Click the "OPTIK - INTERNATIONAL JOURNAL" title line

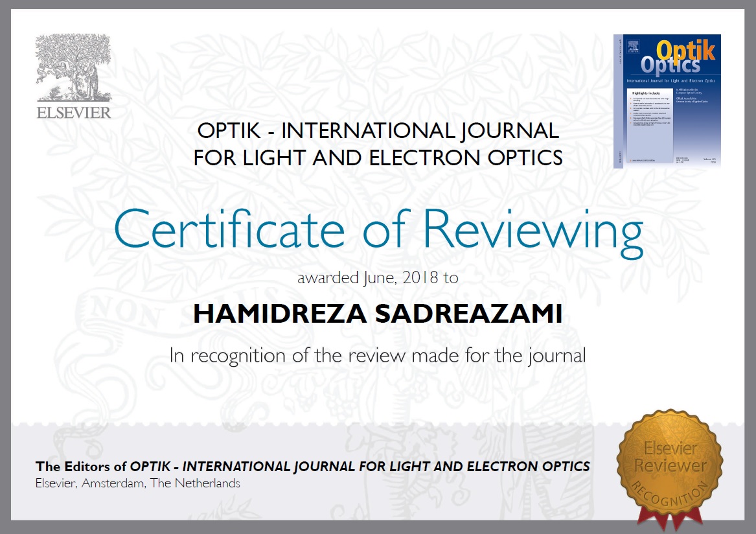coord(378,132)
